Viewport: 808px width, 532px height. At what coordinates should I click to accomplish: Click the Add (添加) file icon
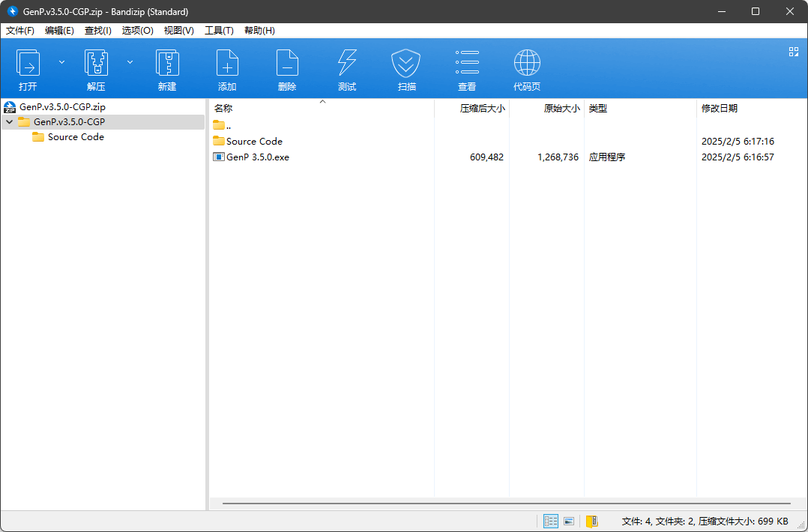coord(227,63)
